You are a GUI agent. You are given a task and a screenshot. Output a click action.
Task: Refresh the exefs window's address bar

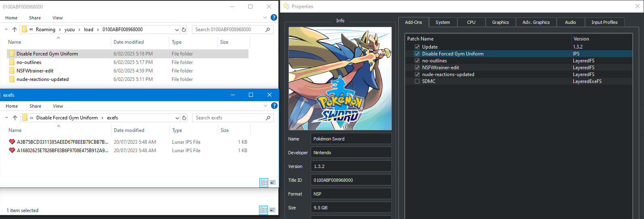184,118
